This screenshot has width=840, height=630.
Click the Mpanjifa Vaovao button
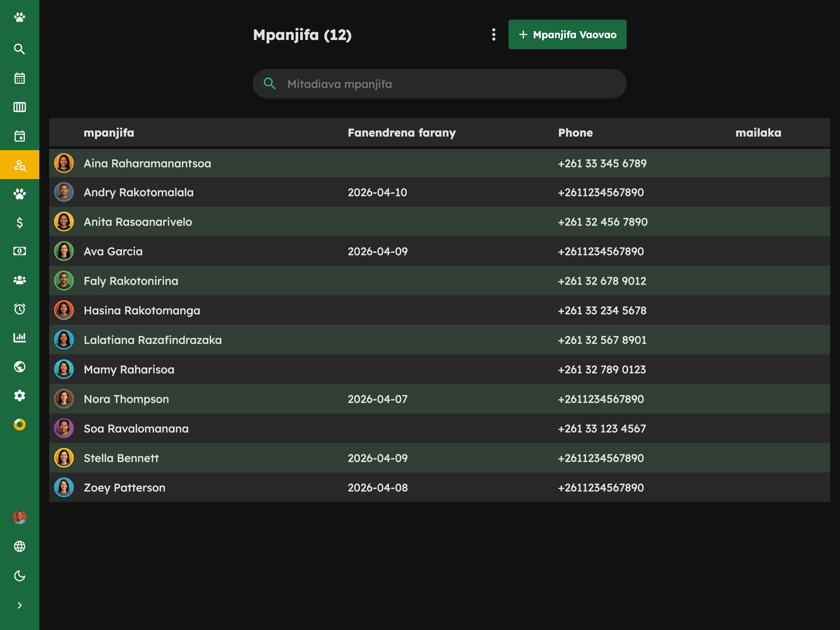click(x=567, y=34)
